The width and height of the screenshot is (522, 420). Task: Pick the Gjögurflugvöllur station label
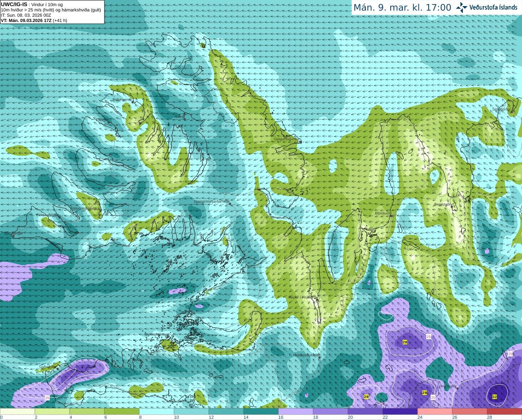287,139
